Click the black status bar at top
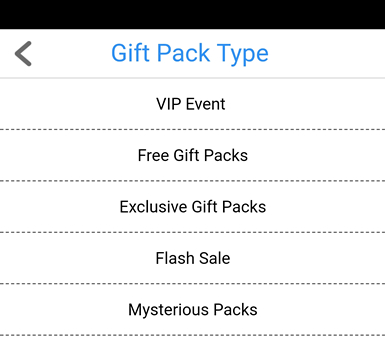The height and width of the screenshot is (364, 385). 192,14
